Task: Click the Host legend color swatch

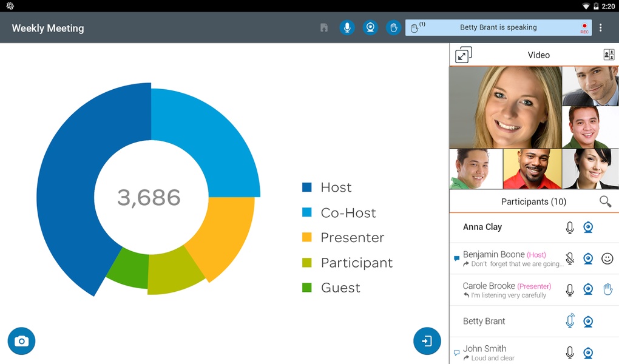Action: coord(306,187)
